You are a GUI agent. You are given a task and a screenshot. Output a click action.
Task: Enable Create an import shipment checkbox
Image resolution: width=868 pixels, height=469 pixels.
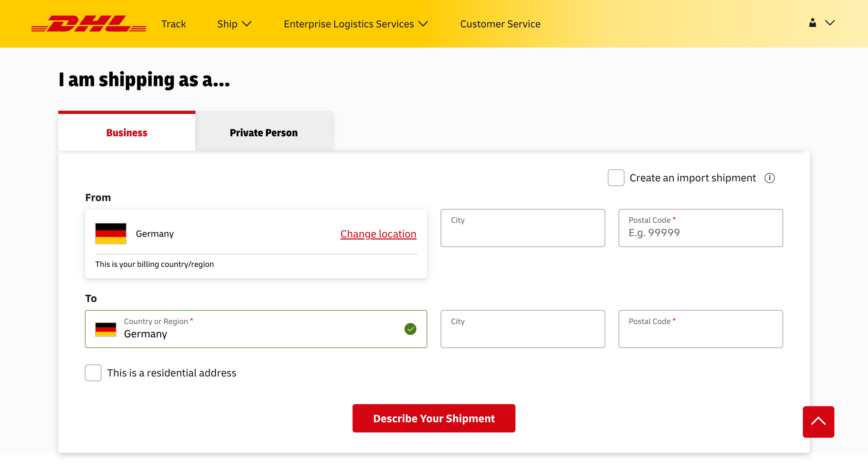[616, 178]
